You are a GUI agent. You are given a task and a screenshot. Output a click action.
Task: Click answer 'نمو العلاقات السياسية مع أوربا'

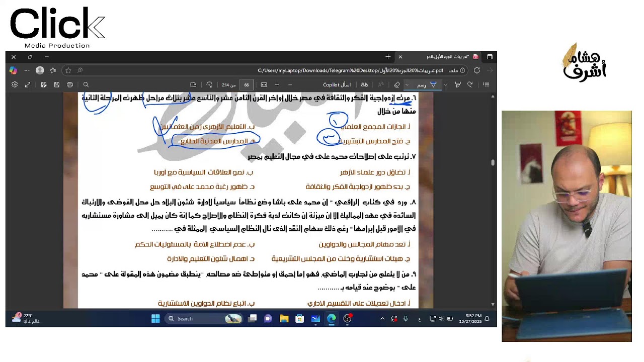[200, 172]
